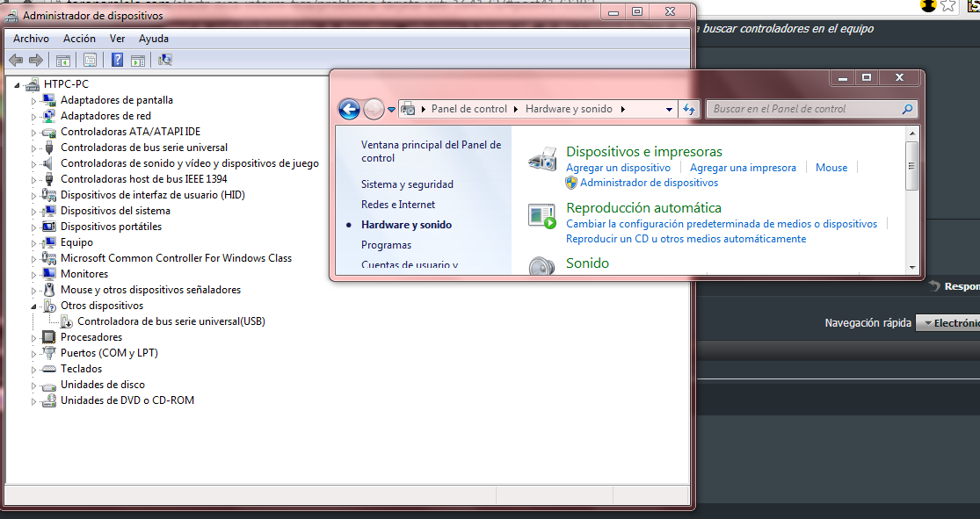Click Panel de control breadcrumb
The width and height of the screenshot is (980, 519).
(468, 109)
